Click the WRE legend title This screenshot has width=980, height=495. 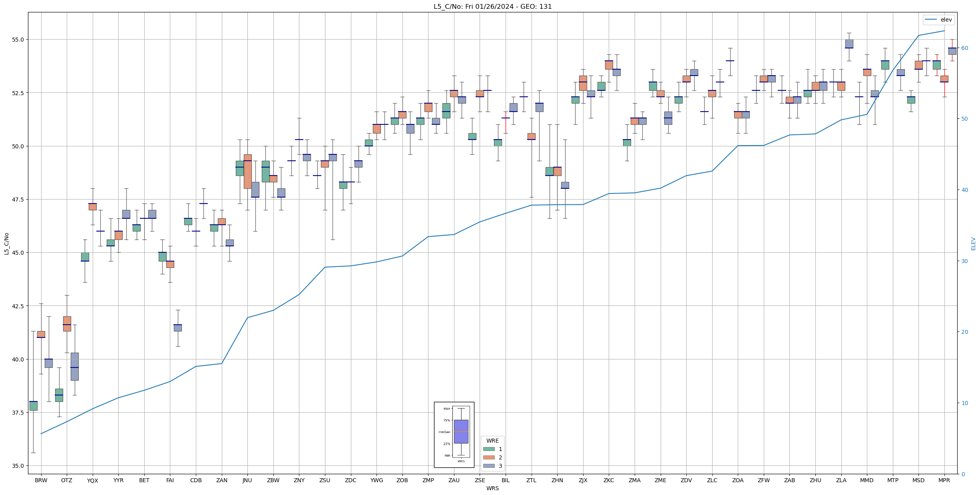(x=492, y=441)
